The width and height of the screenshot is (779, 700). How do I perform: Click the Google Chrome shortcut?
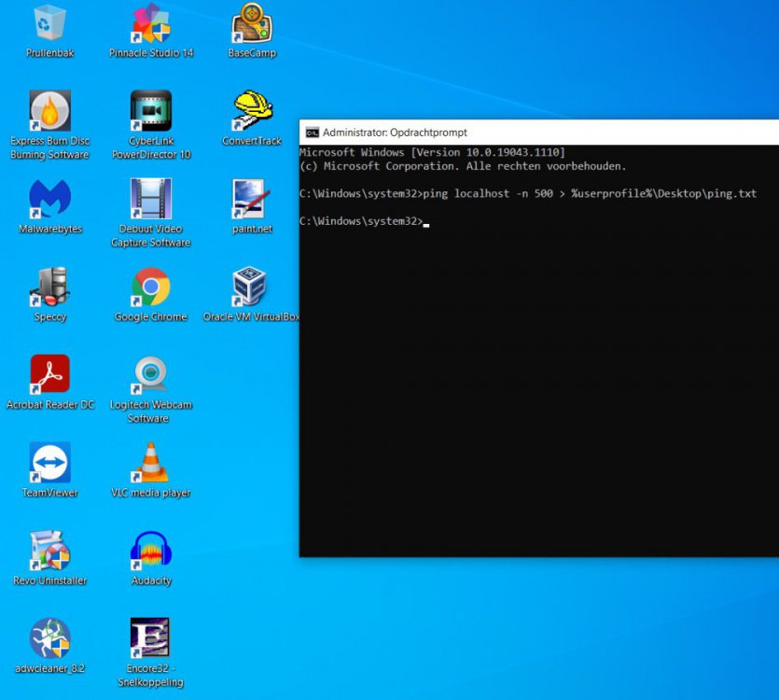point(150,287)
